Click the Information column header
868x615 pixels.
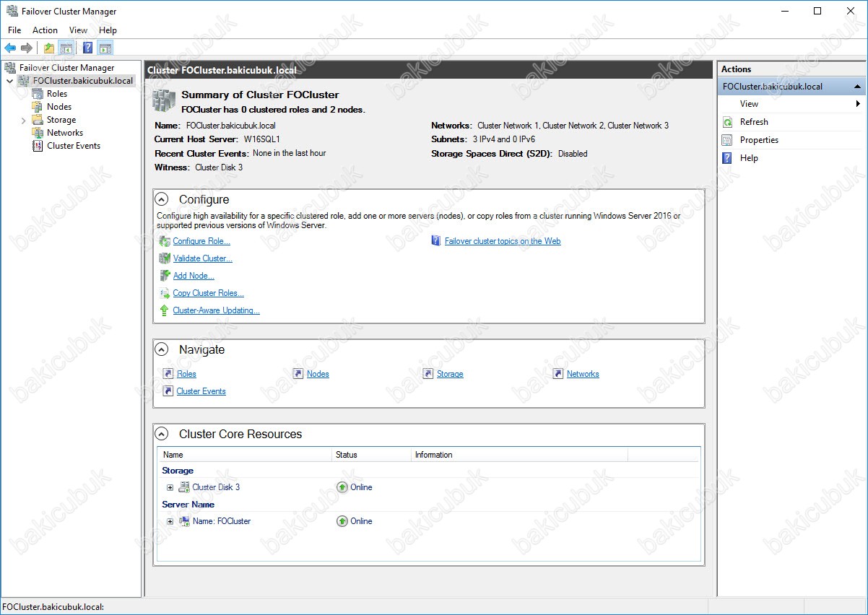pyautogui.click(x=519, y=455)
